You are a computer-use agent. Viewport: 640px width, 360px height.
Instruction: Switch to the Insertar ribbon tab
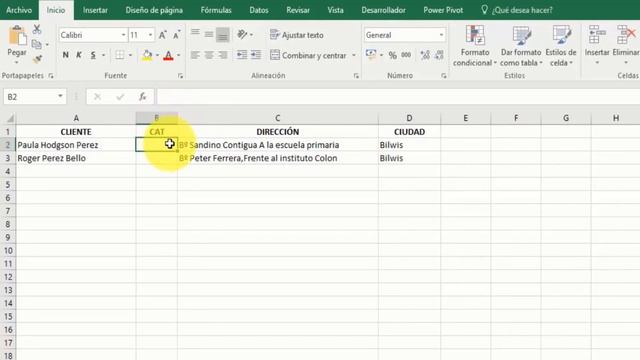point(95,10)
